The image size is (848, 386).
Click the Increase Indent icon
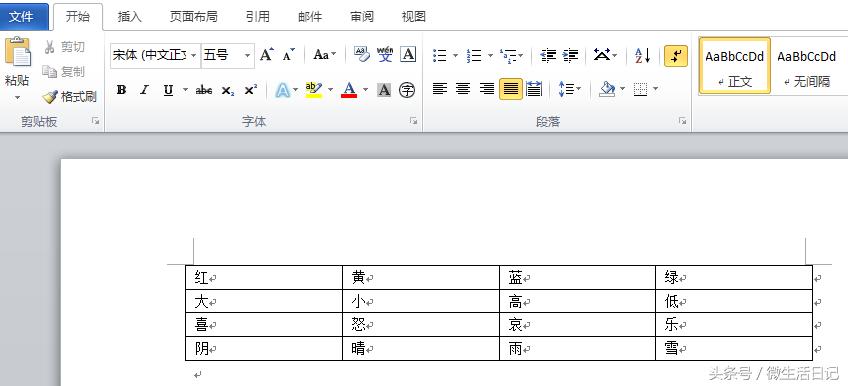pyautogui.click(x=570, y=55)
